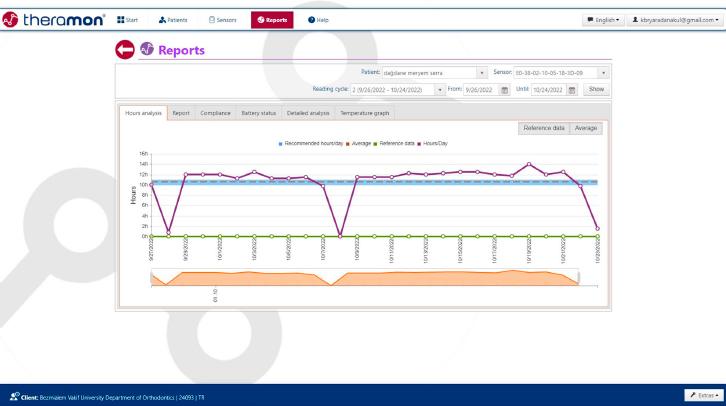Click the right handle of range navigator
This screenshot has width=726, height=406.
[578, 278]
